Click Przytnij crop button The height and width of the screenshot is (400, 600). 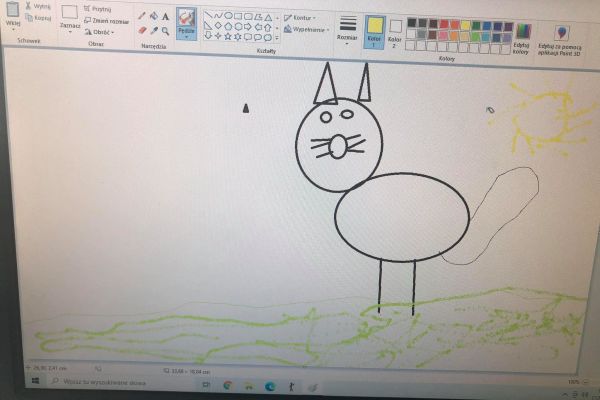pos(98,9)
